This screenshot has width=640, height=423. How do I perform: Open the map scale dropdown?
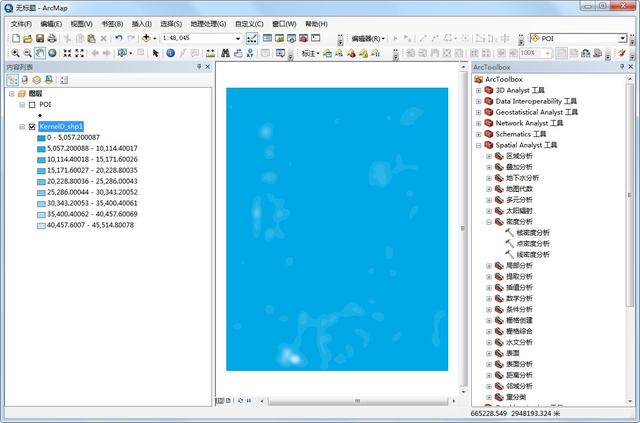click(238, 38)
